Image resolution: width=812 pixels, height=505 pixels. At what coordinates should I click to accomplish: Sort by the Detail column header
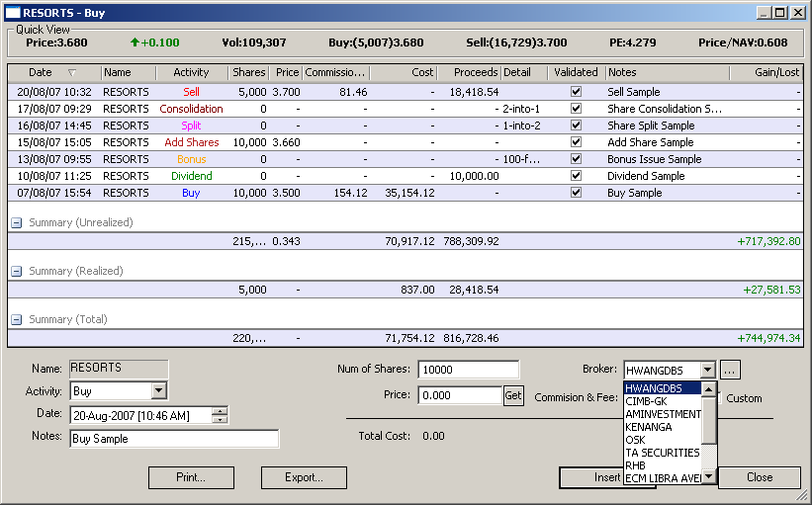tap(524, 72)
